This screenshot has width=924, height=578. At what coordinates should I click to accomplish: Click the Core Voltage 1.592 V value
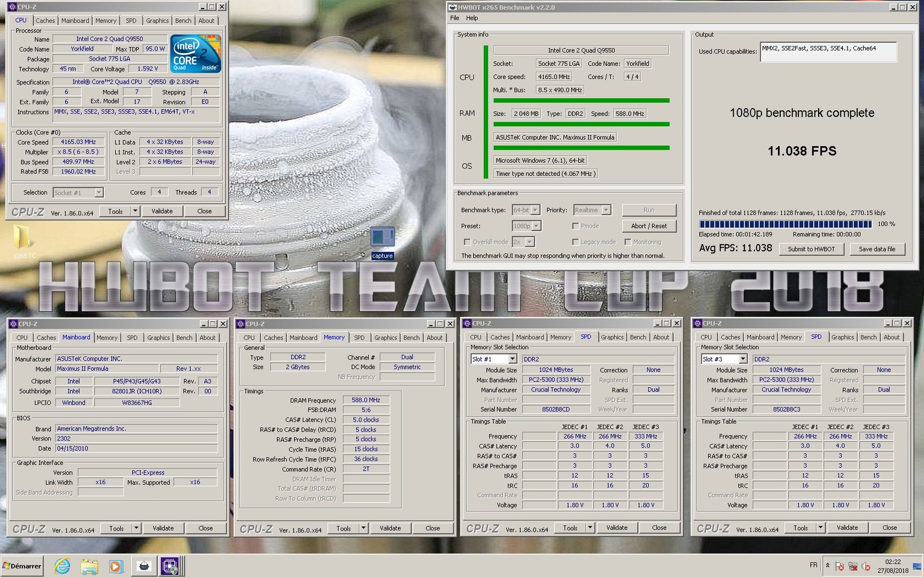click(148, 69)
